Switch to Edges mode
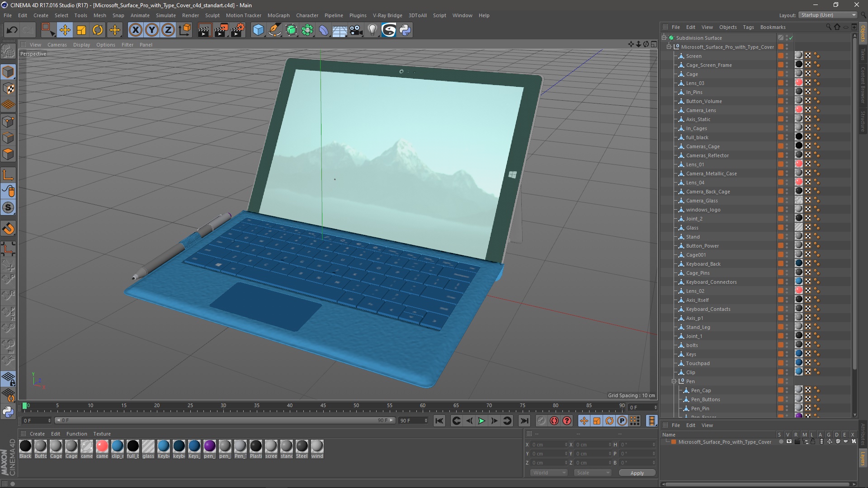 (8, 138)
